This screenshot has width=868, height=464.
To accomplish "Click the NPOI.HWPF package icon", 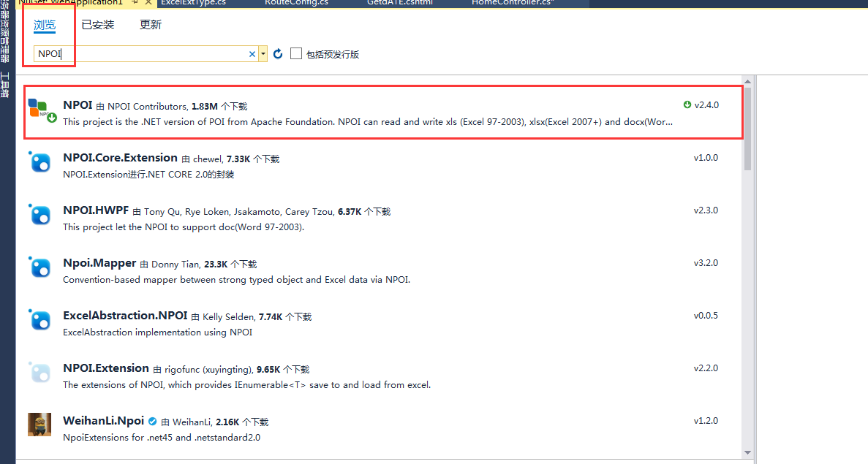I will [x=39, y=215].
